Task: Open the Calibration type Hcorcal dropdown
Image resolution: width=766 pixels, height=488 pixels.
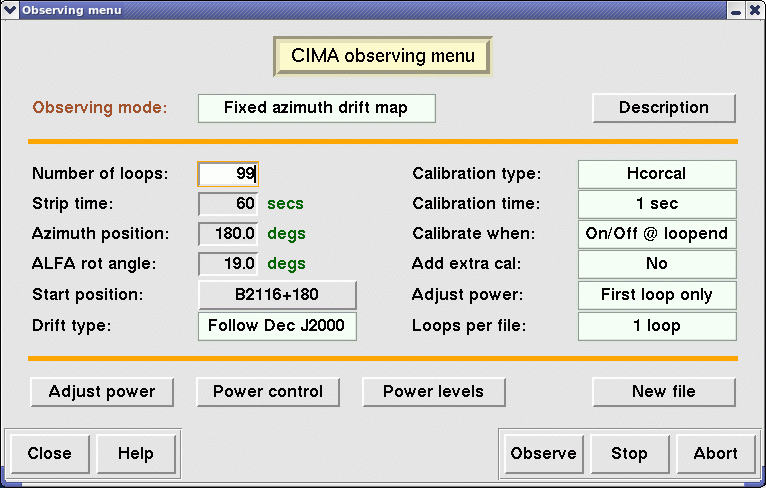Action: [x=656, y=174]
